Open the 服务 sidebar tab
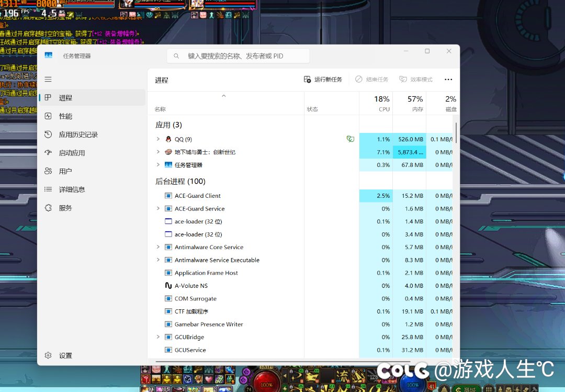This screenshot has height=392, width=565. click(93, 208)
